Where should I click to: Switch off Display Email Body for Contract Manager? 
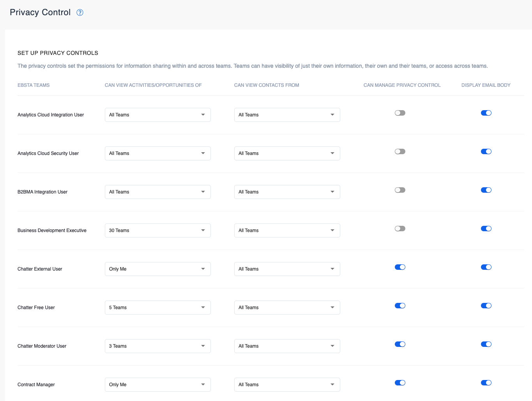pyautogui.click(x=486, y=383)
